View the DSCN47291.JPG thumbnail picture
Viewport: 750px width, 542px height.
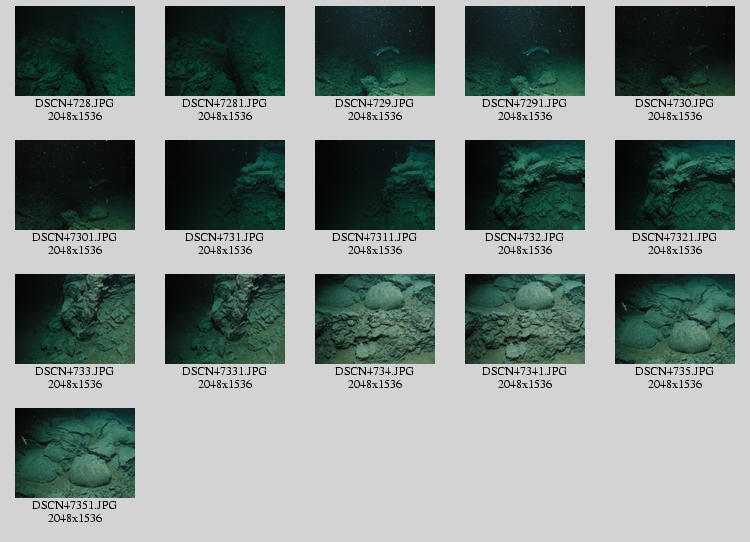(525, 51)
